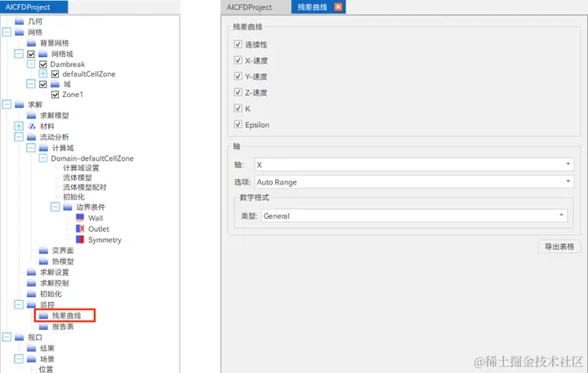Open the 选项 dropdown showing Auto Range

click(x=414, y=182)
